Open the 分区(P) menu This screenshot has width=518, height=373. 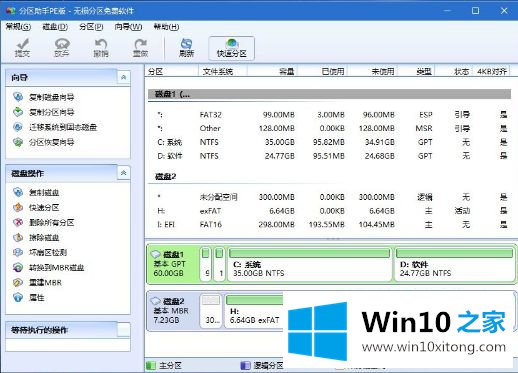pyautogui.click(x=91, y=27)
